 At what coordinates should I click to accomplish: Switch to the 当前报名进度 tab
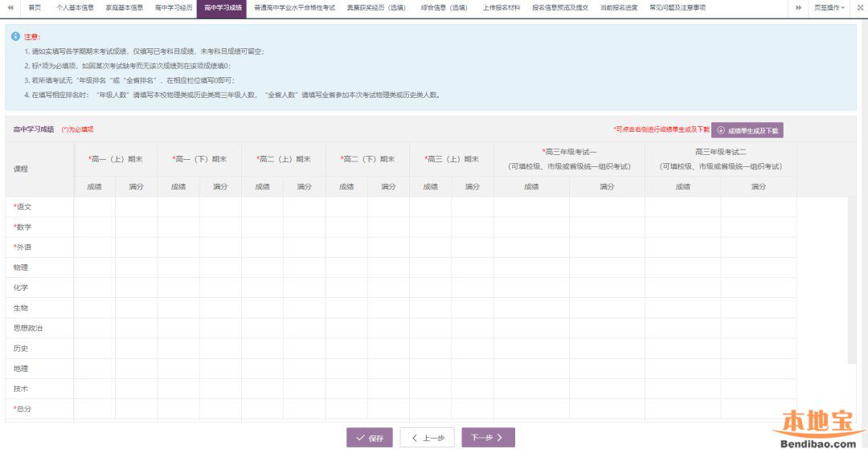(x=618, y=7)
